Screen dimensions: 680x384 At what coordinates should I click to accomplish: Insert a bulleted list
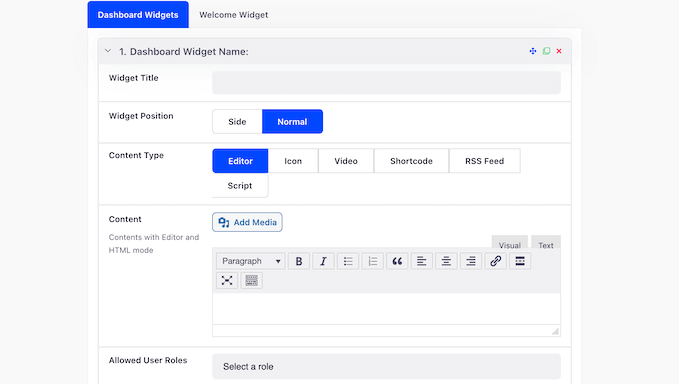(x=348, y=261)
